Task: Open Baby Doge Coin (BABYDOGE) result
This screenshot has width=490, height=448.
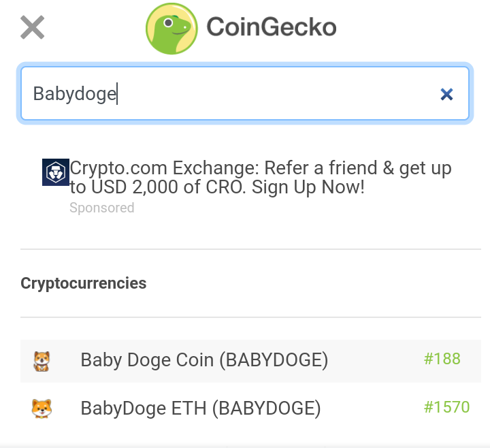Action: (204, 360)
